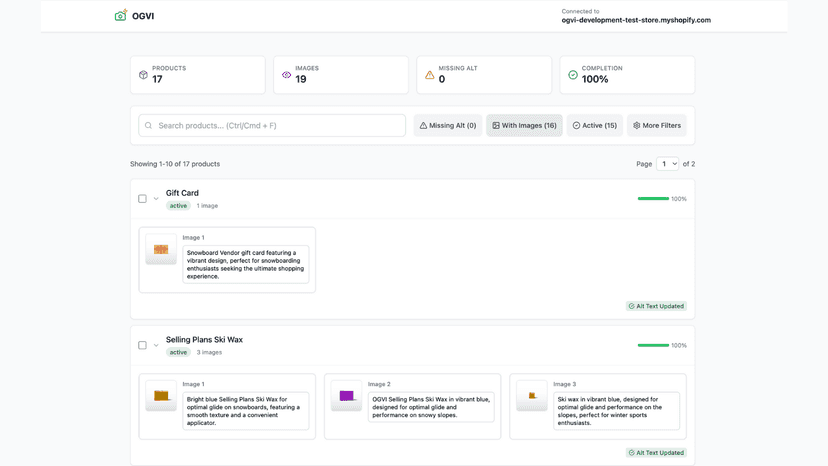Click the Missing Alt warning triangle icon
The width and height of the screenshot is (828, 466).
point(430,75)
